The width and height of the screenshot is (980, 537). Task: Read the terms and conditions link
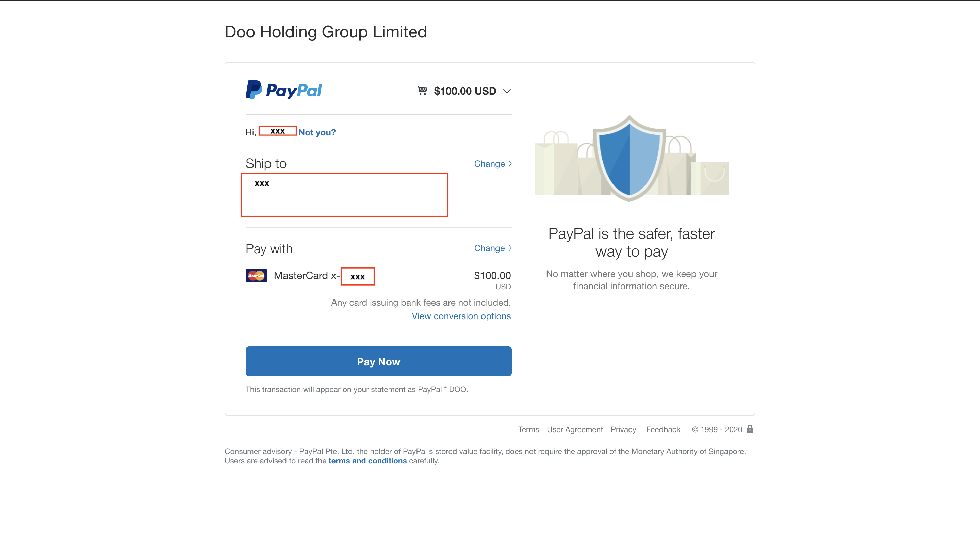click(x=367, y=460)
